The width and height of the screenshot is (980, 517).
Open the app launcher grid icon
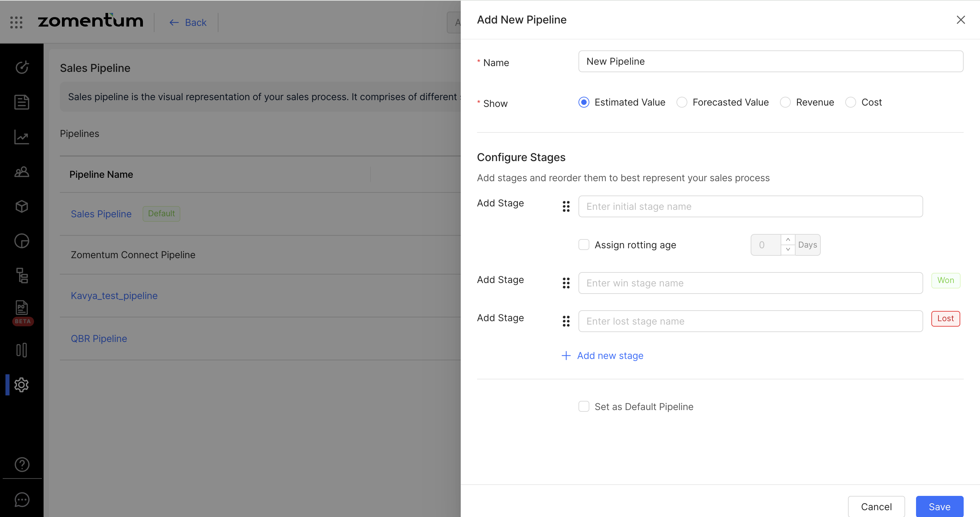16,22
